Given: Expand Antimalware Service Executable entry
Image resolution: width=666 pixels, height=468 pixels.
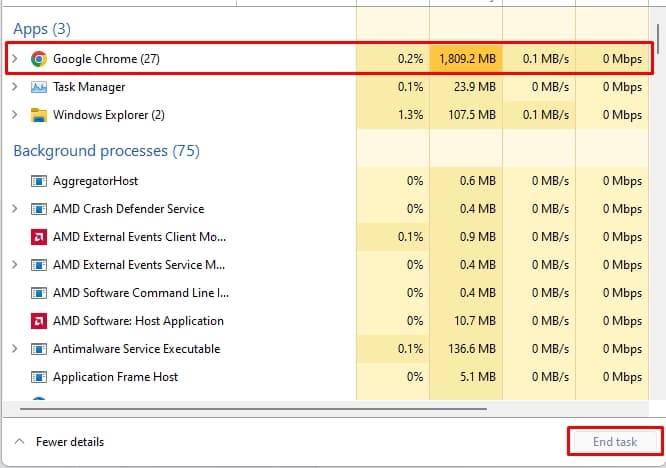Looking at the screenshot, I should click(x=15, y=349).
